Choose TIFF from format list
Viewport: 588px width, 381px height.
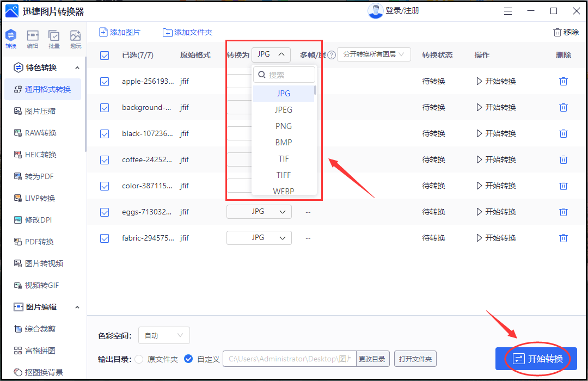(x=284, y=175)
